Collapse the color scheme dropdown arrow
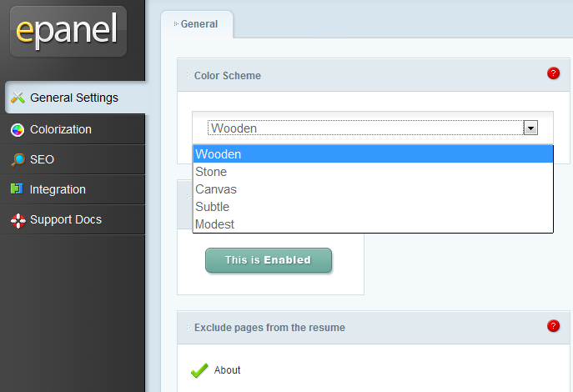573x392 pixels. (530, 128)
